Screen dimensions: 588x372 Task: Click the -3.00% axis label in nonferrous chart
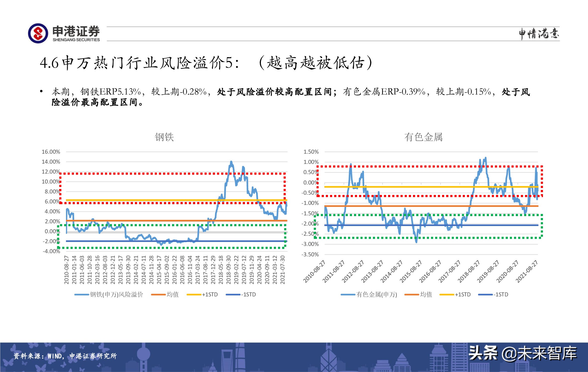[310, 244]
